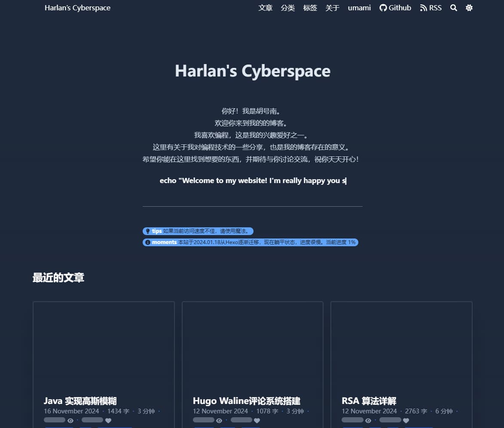Viewport: 504px width, 428px height.
Task: Click the gray loading placeholder under RSA 算法详解
Action: [352, 420]
